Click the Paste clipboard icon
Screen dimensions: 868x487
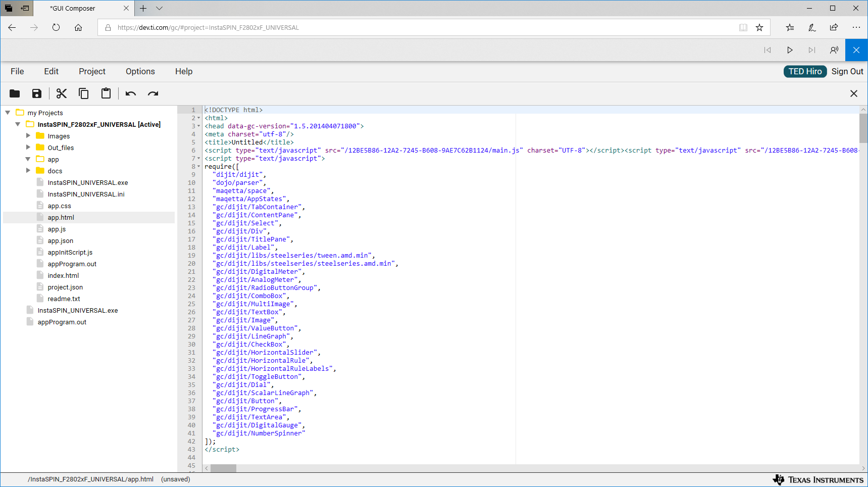106,93
